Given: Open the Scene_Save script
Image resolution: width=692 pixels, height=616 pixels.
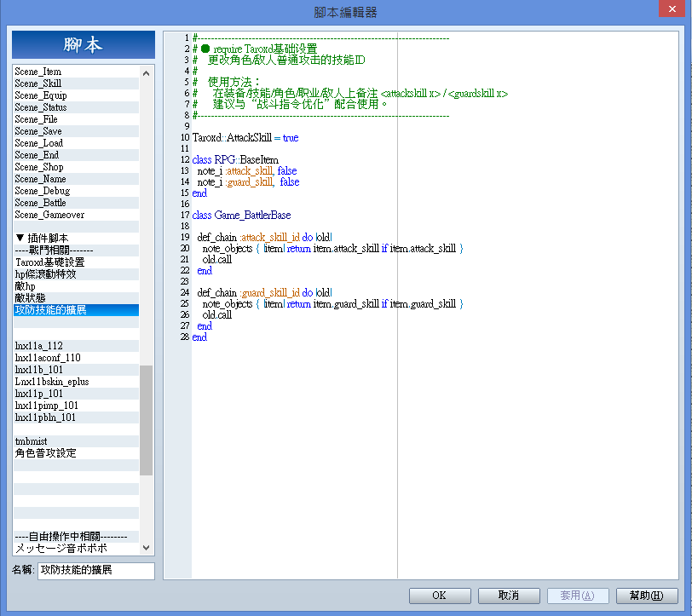Looking at the screenshot, I should point(77,131).
